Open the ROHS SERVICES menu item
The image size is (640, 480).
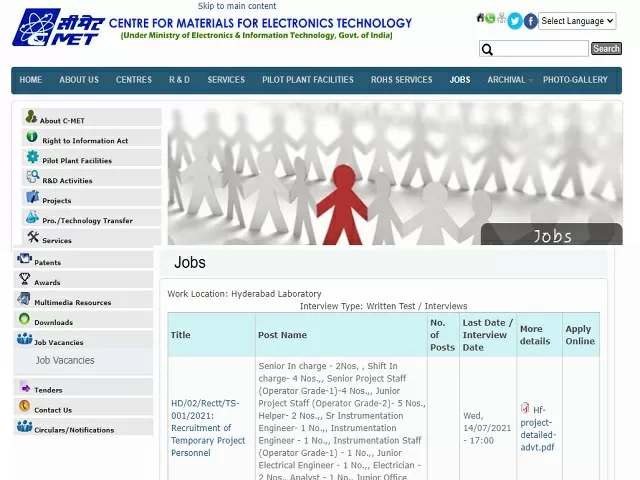[x=401, y=80]
